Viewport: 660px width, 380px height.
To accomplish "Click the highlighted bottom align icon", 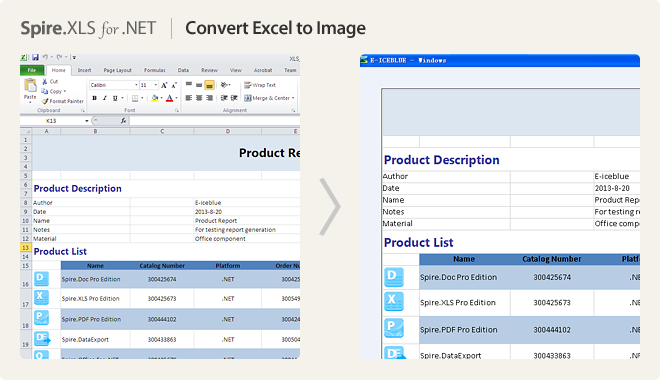I will [209, 85].
